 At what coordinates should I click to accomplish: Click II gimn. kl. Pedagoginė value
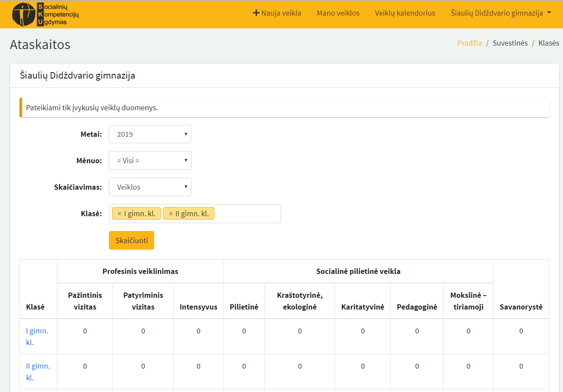[417, 366]
